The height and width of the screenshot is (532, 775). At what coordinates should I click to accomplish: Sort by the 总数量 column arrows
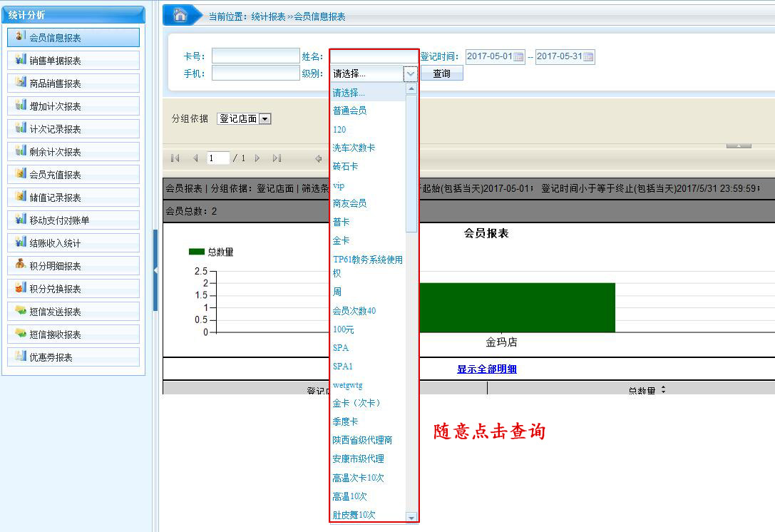(x=663, y=389)
